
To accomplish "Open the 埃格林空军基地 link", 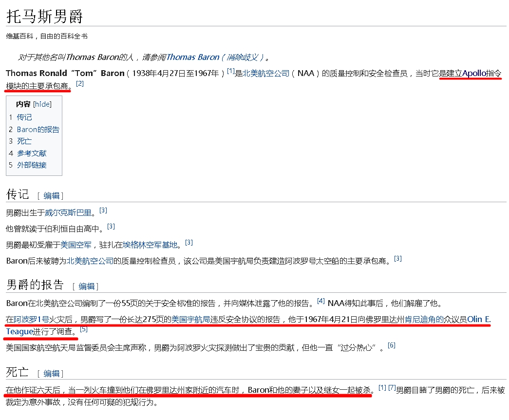I will [x=150, y=245].
